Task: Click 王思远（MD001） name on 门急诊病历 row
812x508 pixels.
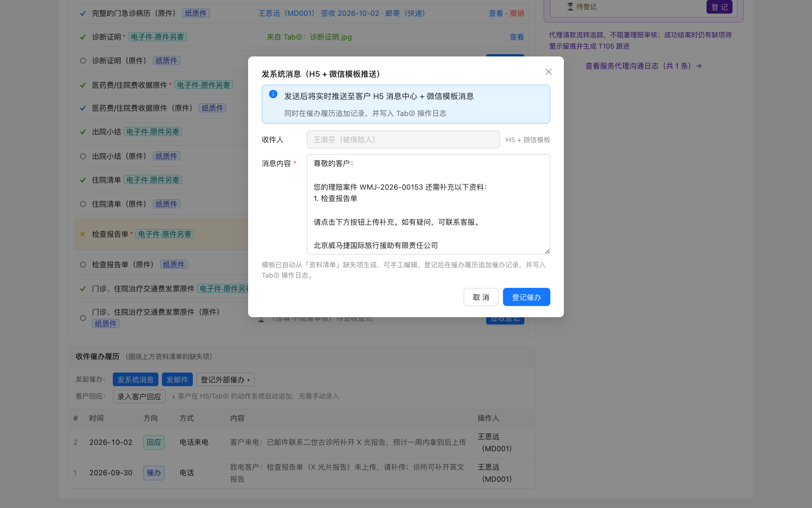Action: point(286,14)
